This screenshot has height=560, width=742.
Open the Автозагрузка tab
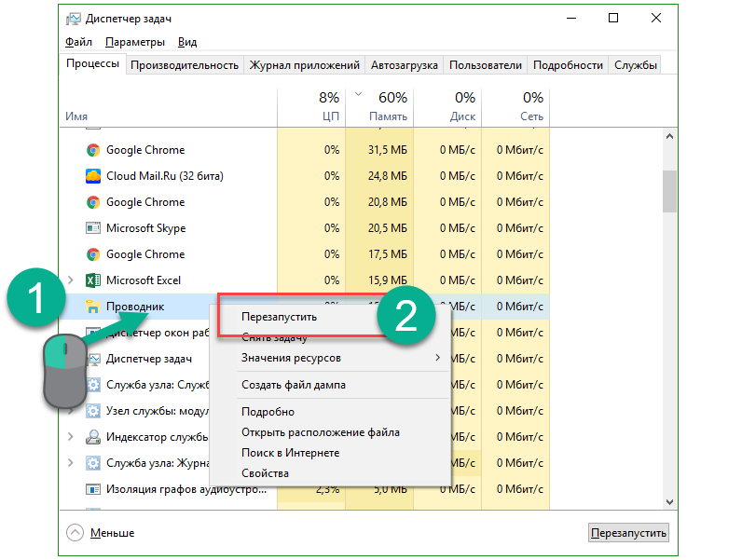[405, 65]
